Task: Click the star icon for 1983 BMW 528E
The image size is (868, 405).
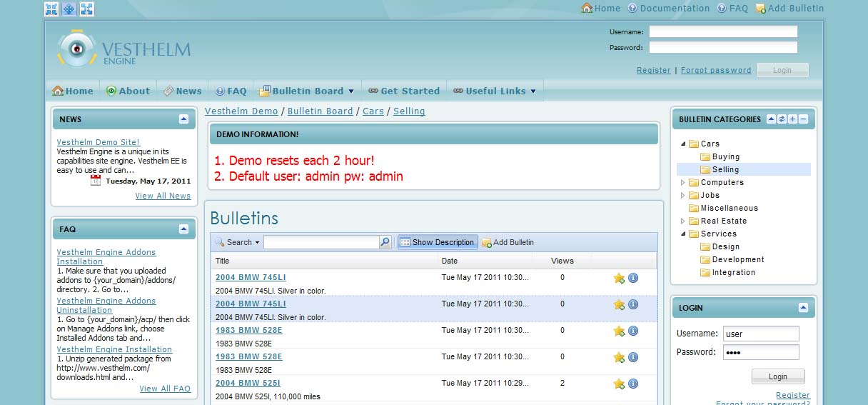Action: coord(619,331)
